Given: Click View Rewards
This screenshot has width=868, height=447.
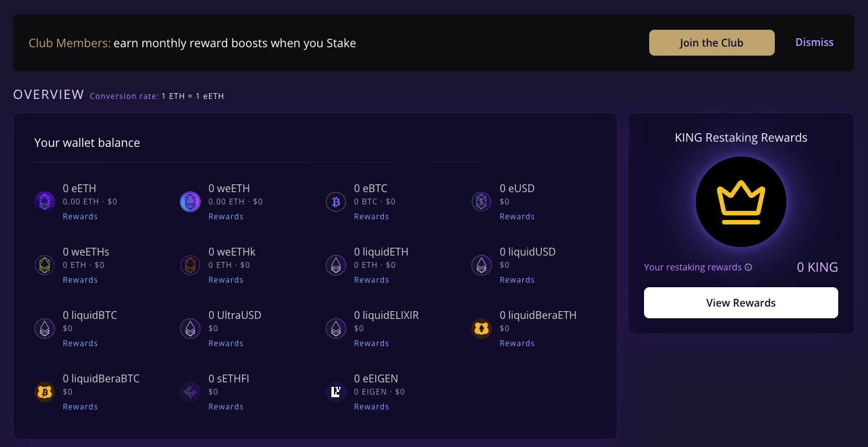Looking at the screenshot, I should pyautogui.click(x=740, y=302).
